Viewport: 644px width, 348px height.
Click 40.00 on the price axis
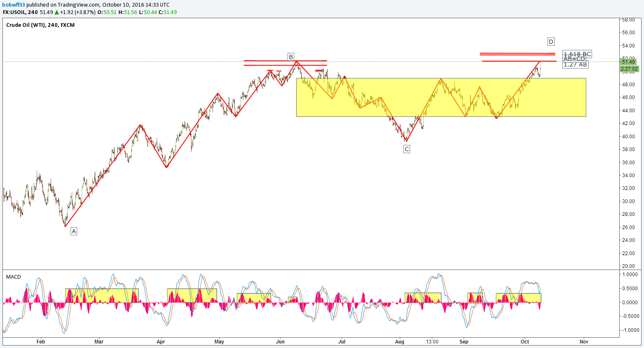pyautogui.click(x=628, y=137)
